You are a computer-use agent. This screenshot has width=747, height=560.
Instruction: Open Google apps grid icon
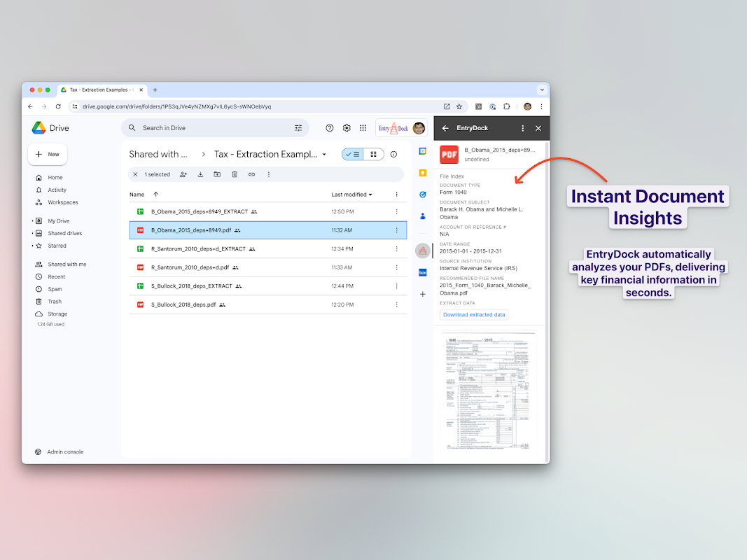(363, 127)
